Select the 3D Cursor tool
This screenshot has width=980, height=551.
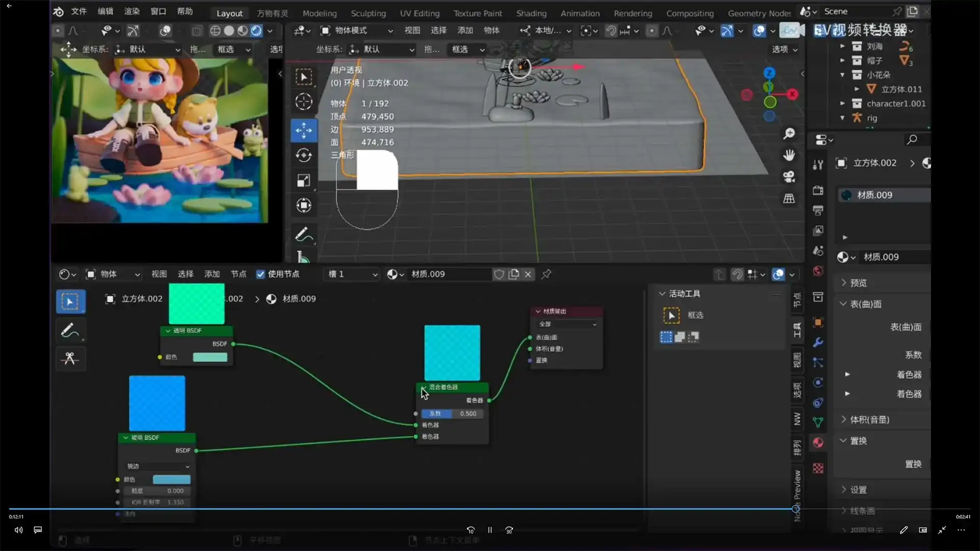[x=304, y=102]
